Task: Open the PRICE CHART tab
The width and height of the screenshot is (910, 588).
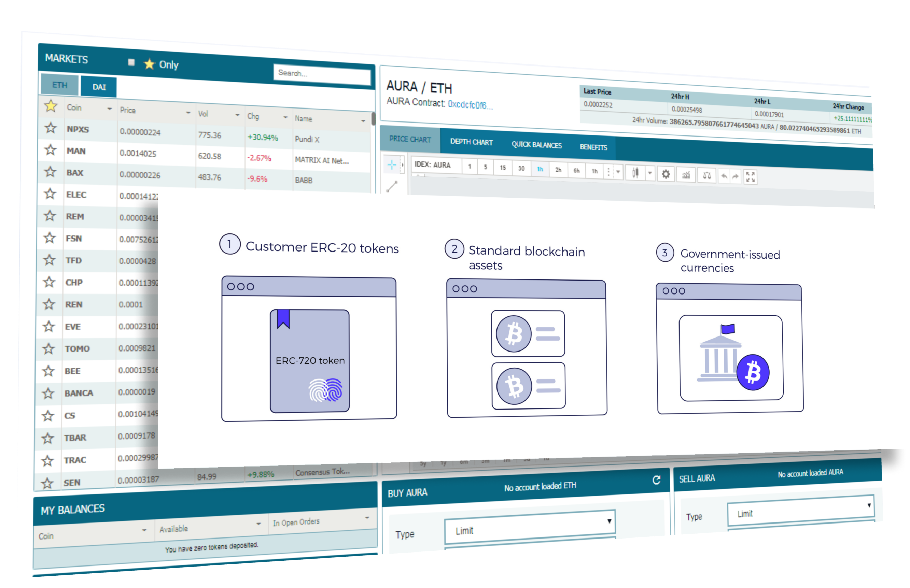Action: click(x=410, y=139)
